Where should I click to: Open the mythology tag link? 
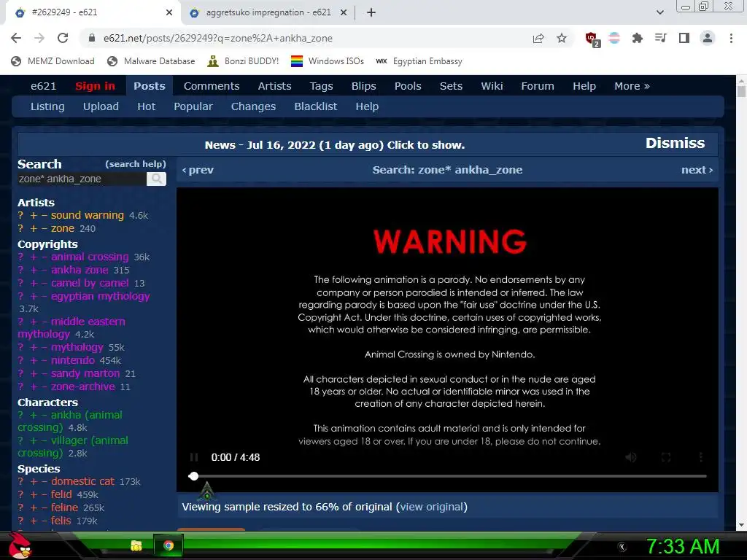(77, 348)
